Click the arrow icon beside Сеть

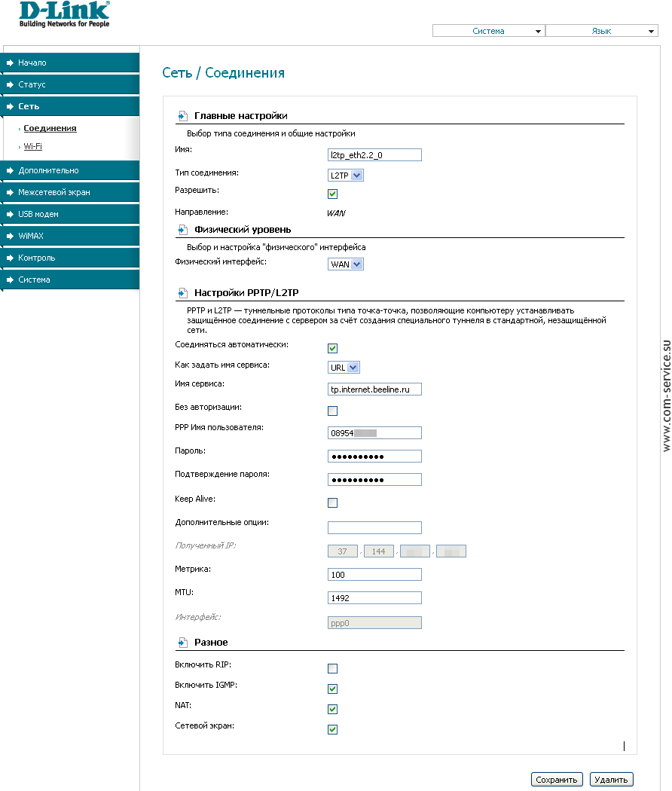tap(10, 106)
